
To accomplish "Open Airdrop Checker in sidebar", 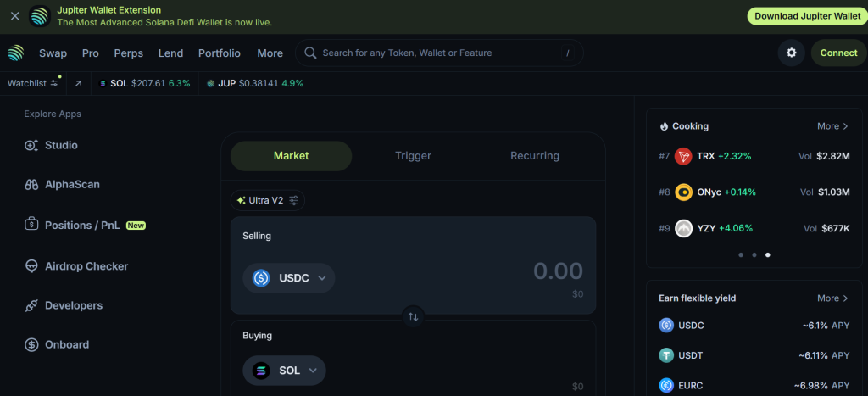I will tap(86, 266).
